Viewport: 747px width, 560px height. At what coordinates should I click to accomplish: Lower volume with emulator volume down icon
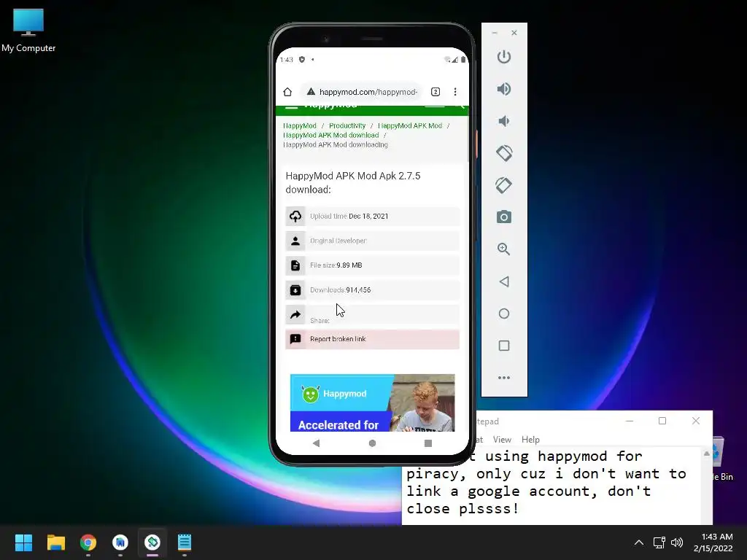(503, 121)
